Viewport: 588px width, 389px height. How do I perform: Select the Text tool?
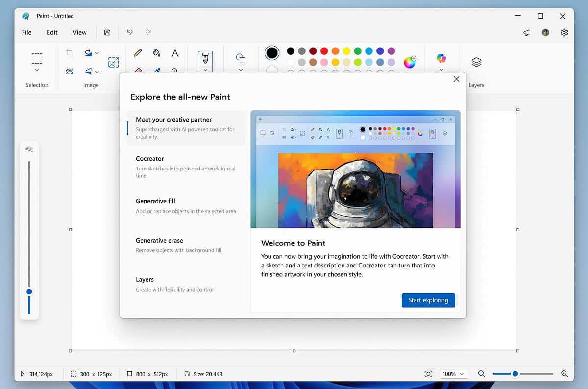pos(175,53)
